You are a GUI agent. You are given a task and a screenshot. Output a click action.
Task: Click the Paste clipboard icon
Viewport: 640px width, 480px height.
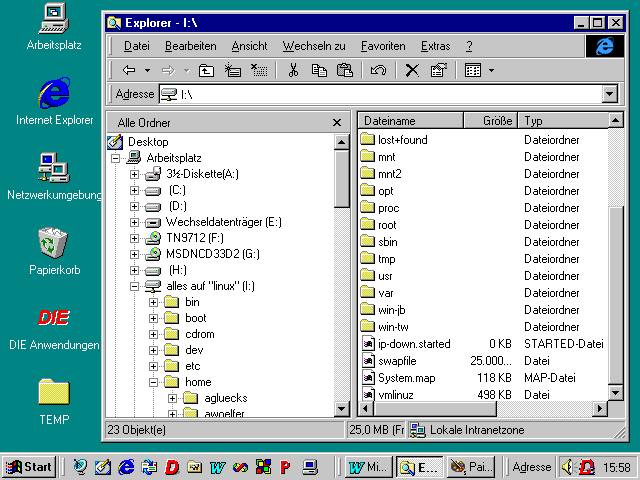pos(345,71)
